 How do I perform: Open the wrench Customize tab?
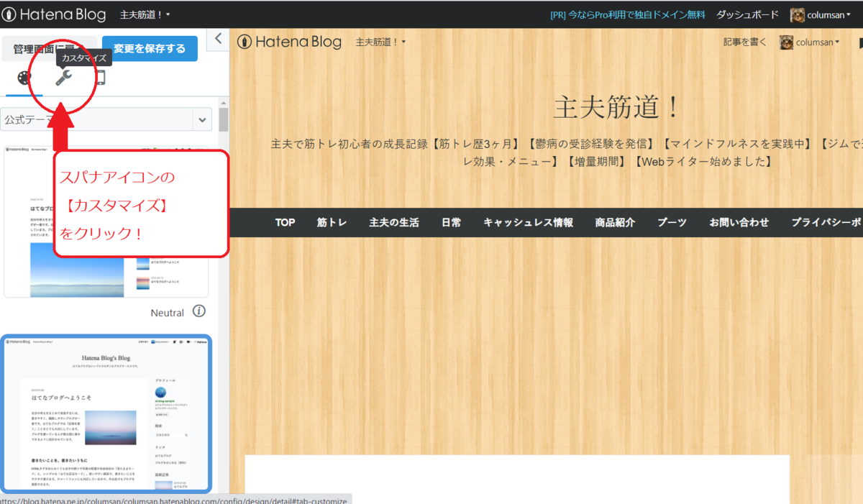63,78
